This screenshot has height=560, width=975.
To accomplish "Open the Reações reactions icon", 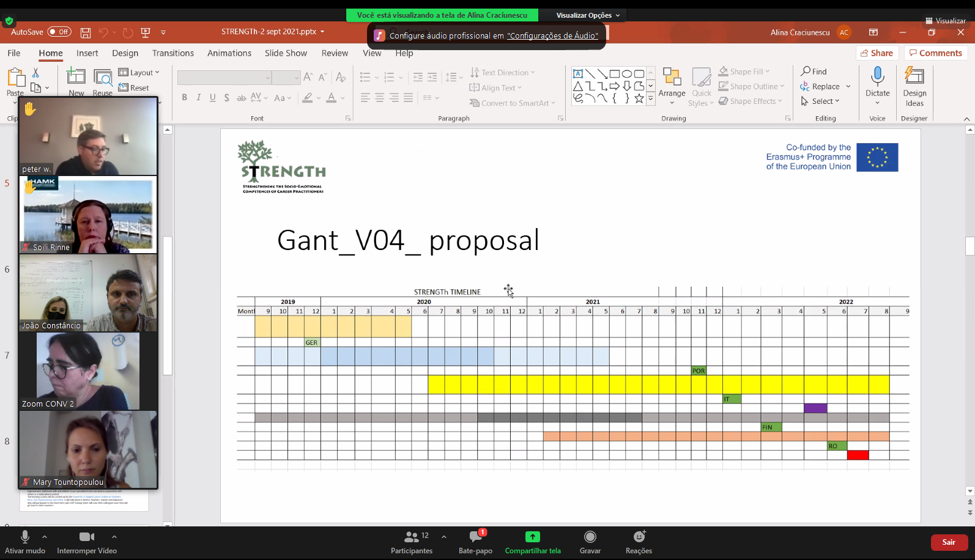I will pyautogui.click(x=639, y=537).
